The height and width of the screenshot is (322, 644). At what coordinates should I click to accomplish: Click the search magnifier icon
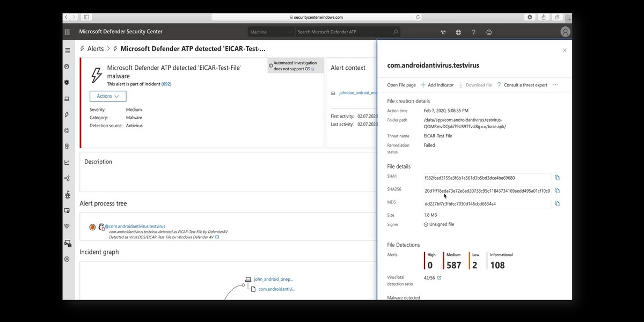396,32
